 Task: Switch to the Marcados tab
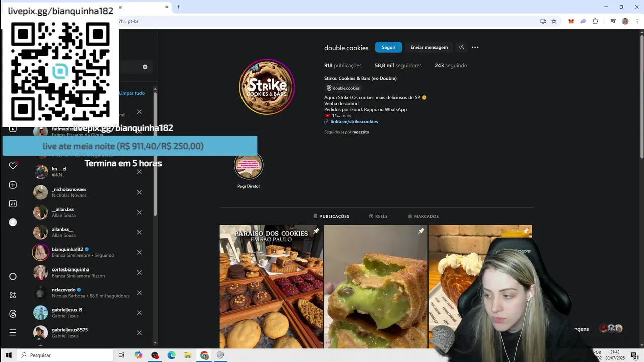(x=423, y=216)
